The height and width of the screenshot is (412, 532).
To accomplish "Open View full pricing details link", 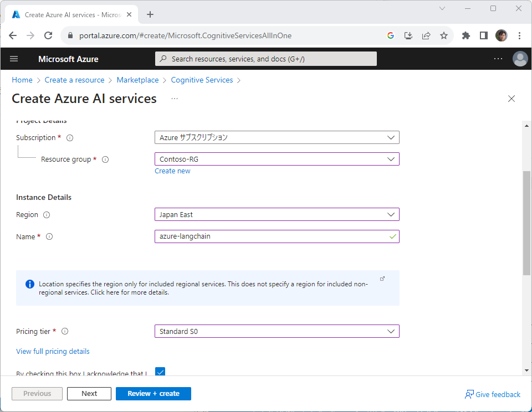I will [53, 351].
